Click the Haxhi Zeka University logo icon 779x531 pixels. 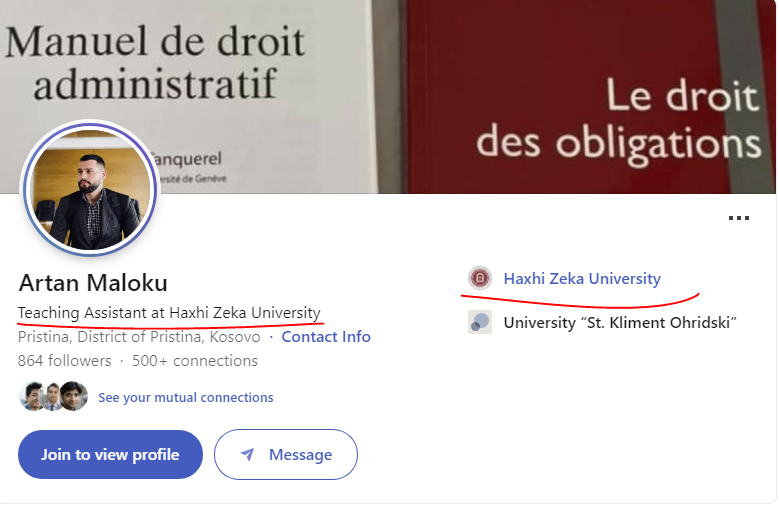(480, 279)
